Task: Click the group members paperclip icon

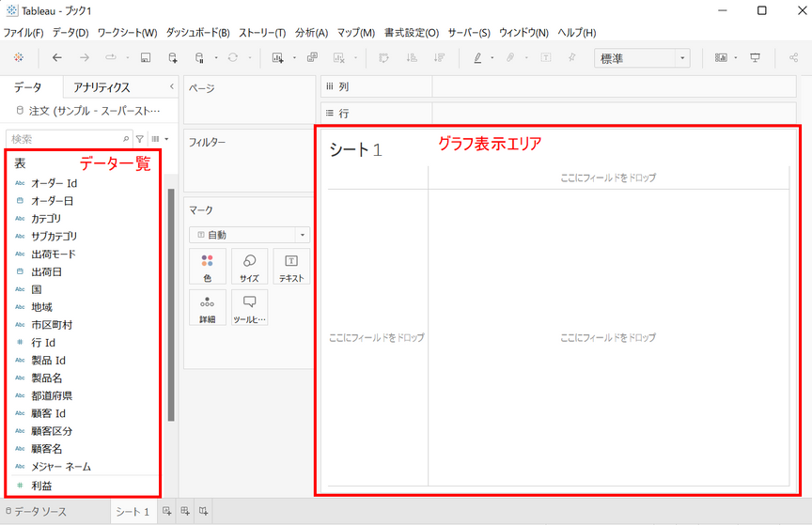Action: 510,57
